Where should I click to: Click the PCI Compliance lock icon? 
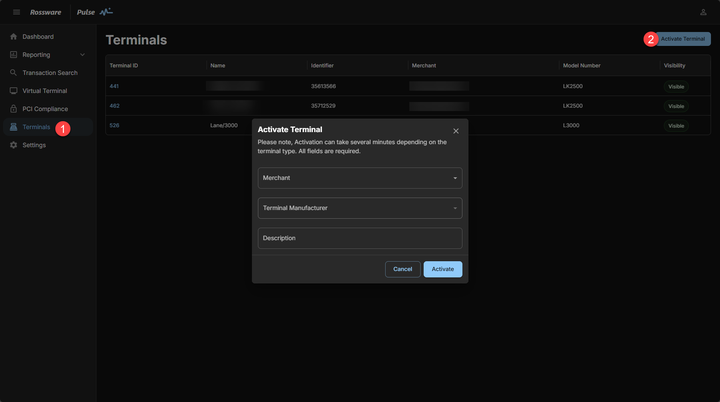tap(13, 109)
